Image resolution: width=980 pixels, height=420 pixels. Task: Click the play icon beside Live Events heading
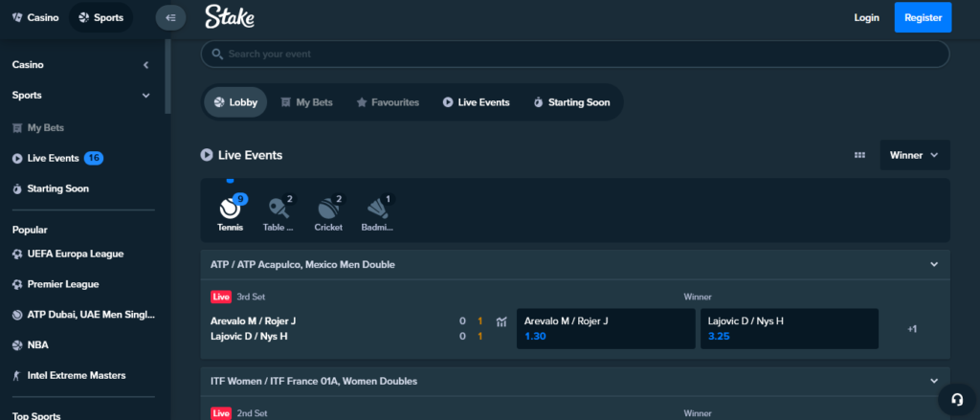click(x=207, y=155)
